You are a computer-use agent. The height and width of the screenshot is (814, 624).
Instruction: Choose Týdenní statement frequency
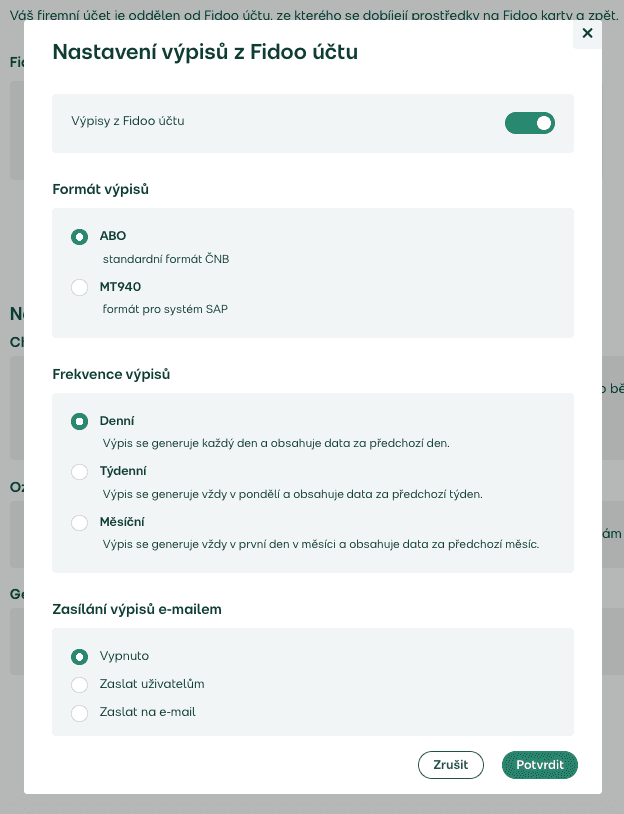coord(79,472)
